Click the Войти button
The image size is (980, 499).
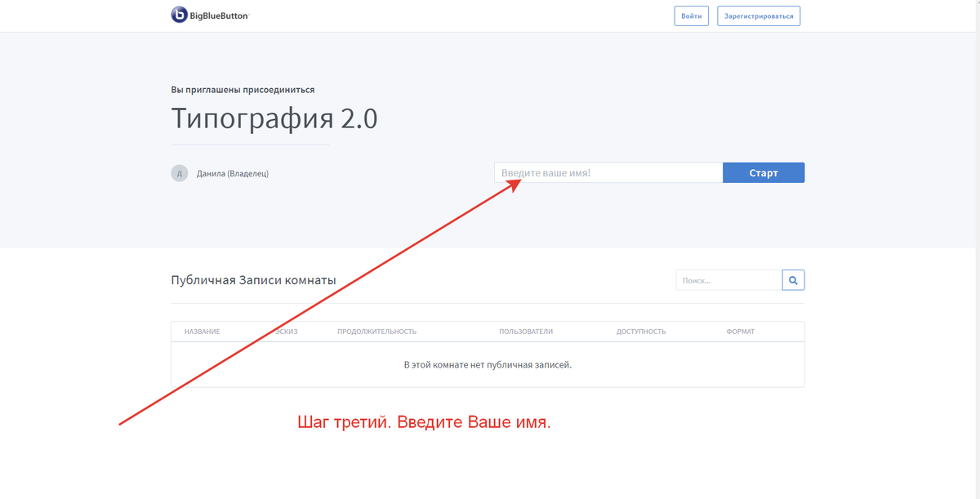tap(691, 16)
